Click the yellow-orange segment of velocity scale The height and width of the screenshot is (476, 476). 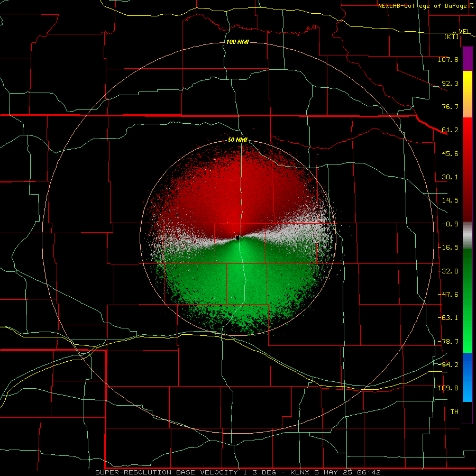[467, 94]
